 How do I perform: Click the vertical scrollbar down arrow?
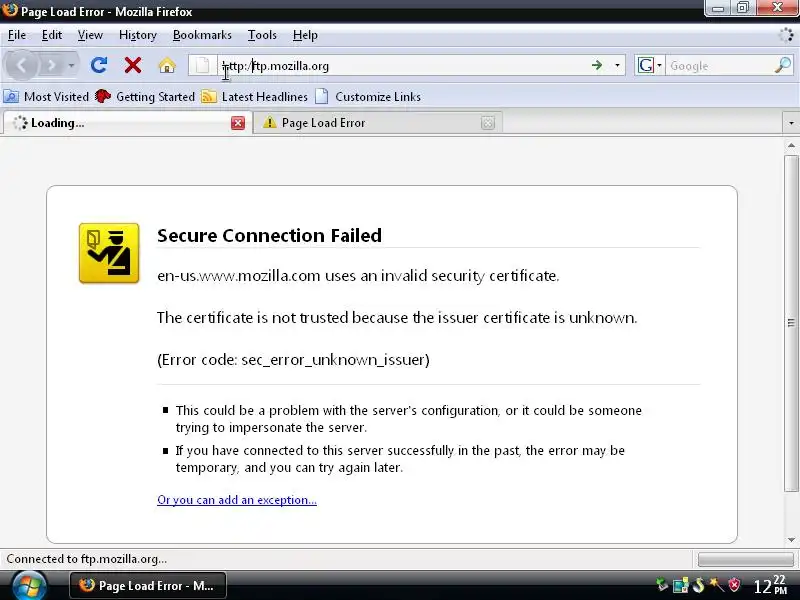point(791,539)
